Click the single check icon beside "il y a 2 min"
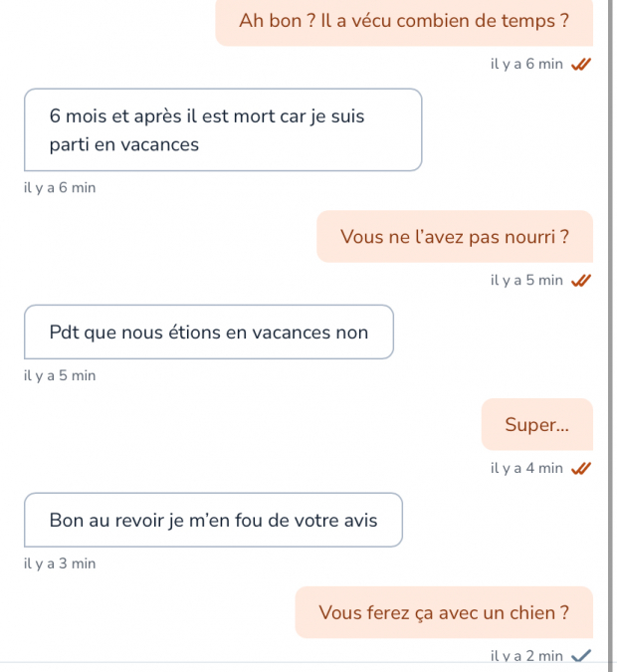This screenshot has width=617, height=672. click(581, 656)
